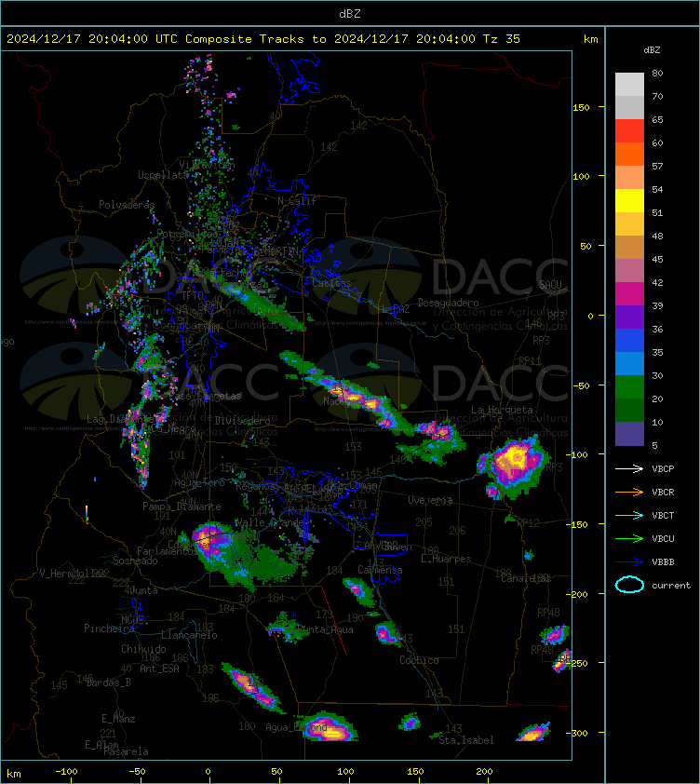
Task: Click the 'Tz 35' text in the header
Action: 502,38
